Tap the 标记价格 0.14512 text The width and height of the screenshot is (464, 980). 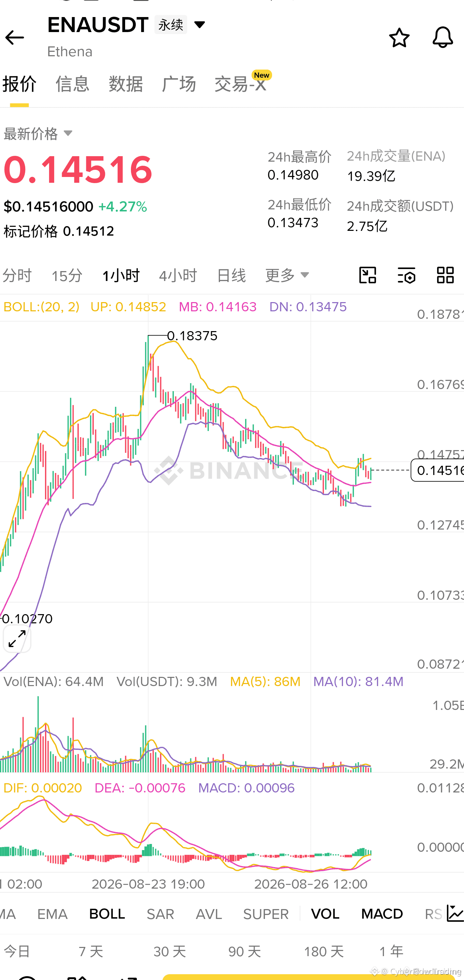(x=59, y=231)
